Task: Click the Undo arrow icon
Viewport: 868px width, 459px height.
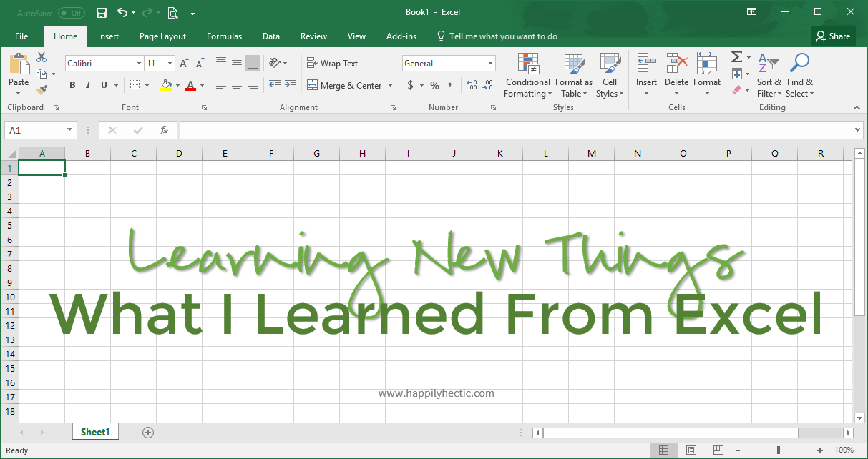Action: [122, 13]
